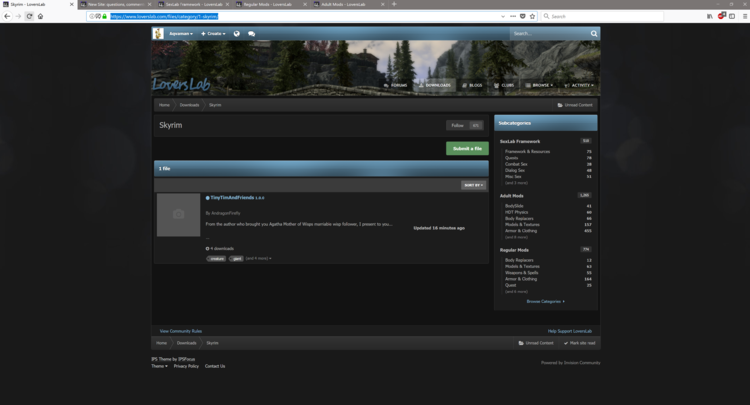Open the Create dropdown menu
This screenshot has height=405, width=750.
coord(213,33)
